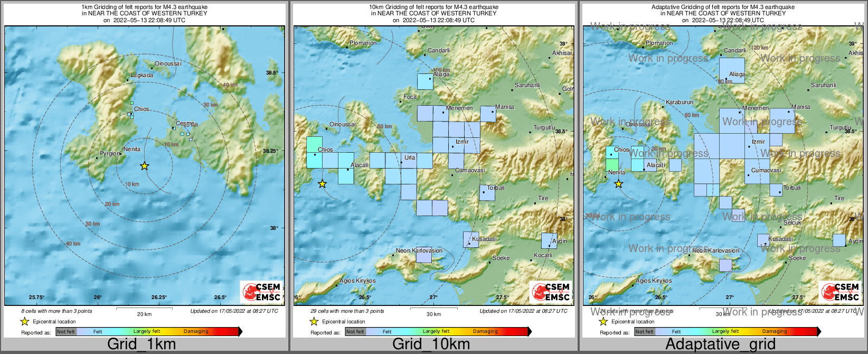Click the CSEM EMSC logo in the Adaptative_grid panel
Screen dimensions: 868x354
[840, 292]
